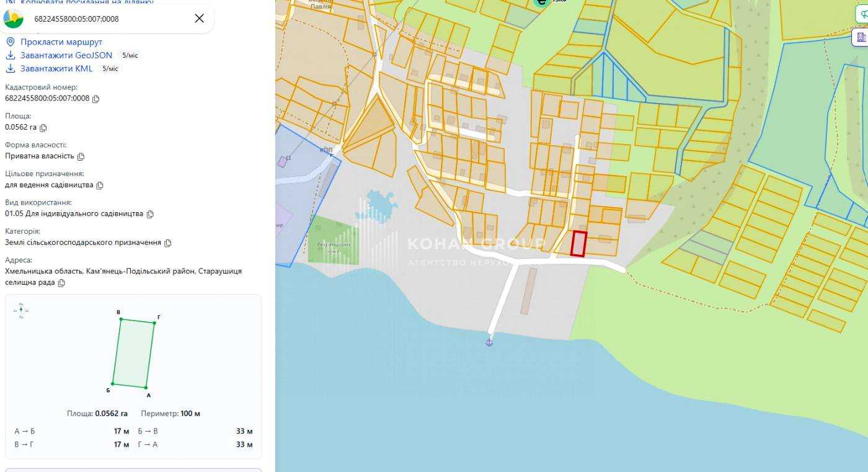Click the megaphone icon at the map edge
Screen dimensions: 868x472
click(863, 15)
